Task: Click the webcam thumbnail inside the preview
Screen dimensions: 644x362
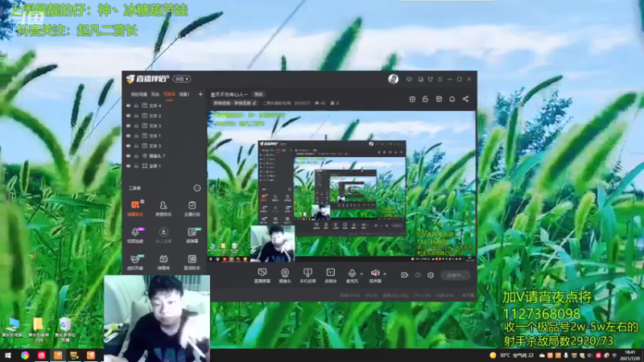Action: (273, 244)
